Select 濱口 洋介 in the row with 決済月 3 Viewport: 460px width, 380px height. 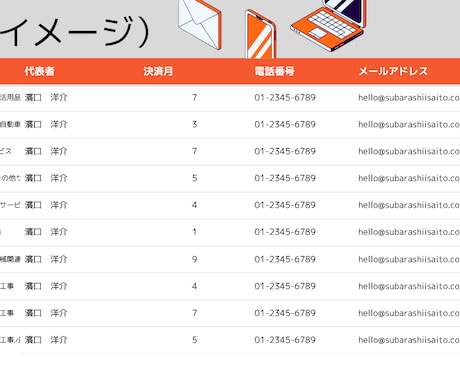coord(46,124)
